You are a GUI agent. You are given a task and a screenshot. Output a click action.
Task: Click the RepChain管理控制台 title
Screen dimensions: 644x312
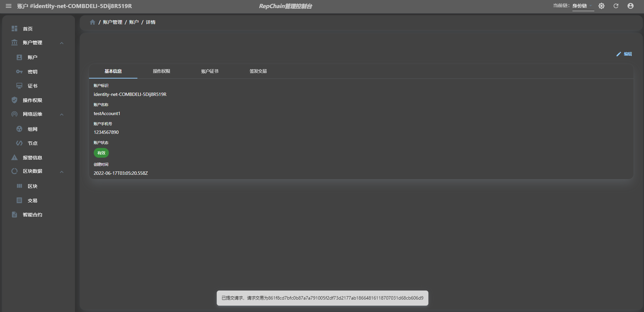(286, 6)
